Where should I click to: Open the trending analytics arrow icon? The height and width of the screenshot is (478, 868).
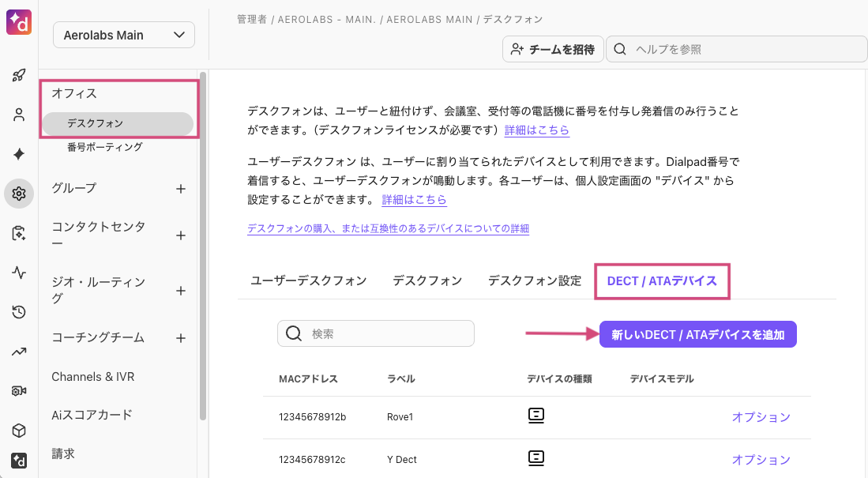click(x=19, y=352)
